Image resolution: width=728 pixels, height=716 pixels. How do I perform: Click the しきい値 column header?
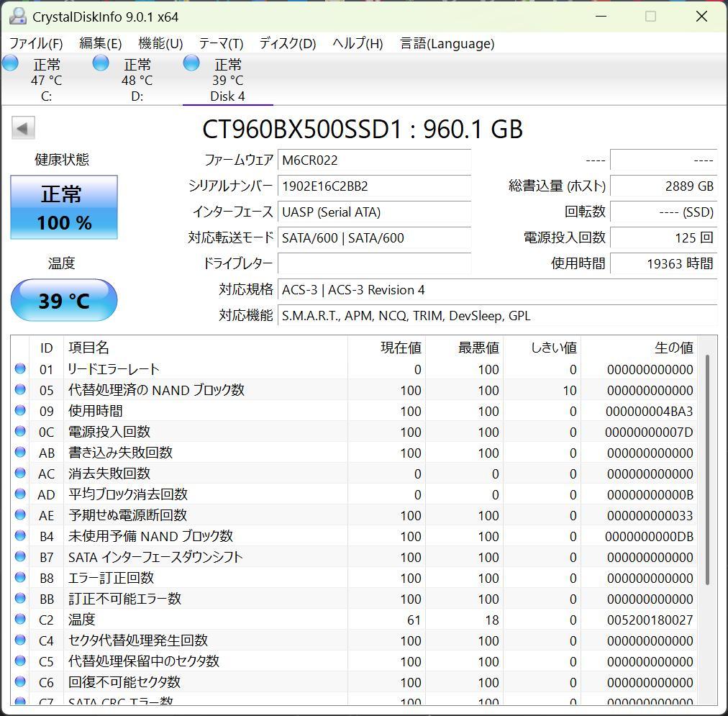pos(542,348)
